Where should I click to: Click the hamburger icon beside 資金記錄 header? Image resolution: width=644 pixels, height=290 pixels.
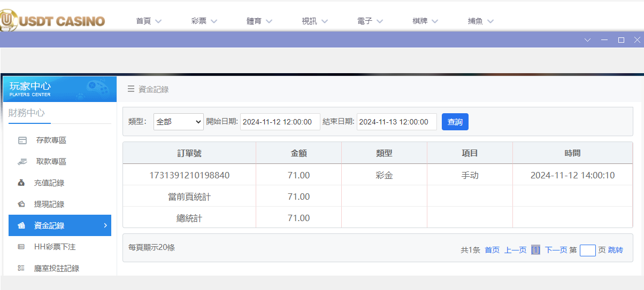tap(131, 89)
